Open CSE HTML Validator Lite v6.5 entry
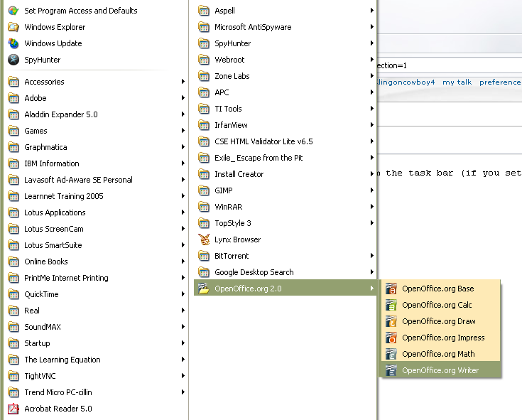This screenshot has width=522, height=420. (x=286, y=141)
